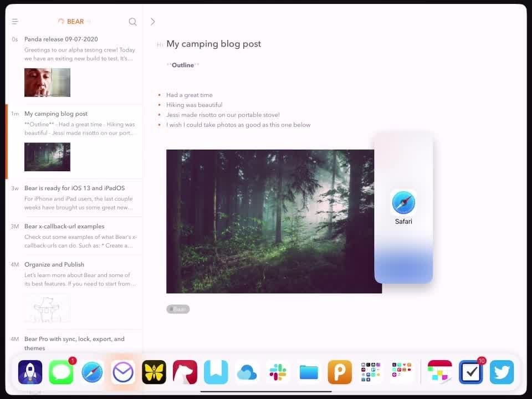Open the Files app in the dock
The height and width of the screenshot is (399, 532).
[309, 372]
